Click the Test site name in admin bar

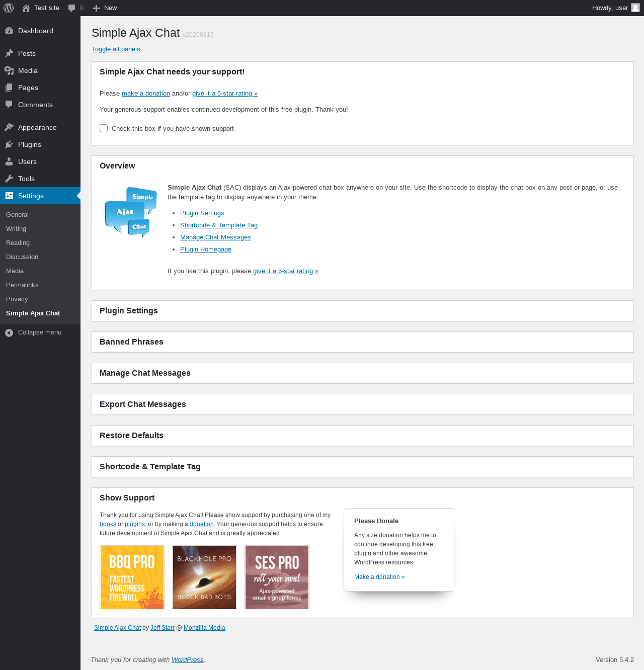point(47,8)
